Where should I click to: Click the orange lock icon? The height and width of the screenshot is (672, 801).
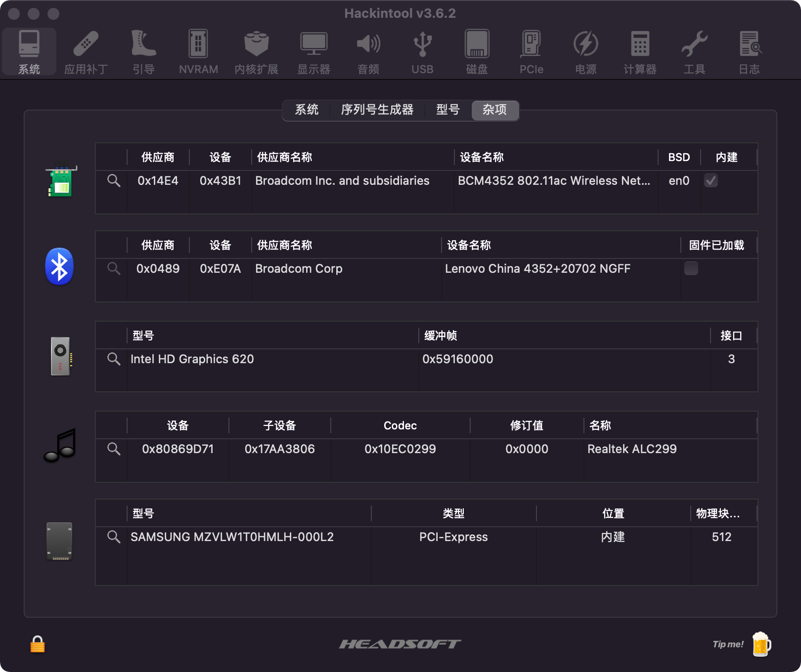(38, 644)
